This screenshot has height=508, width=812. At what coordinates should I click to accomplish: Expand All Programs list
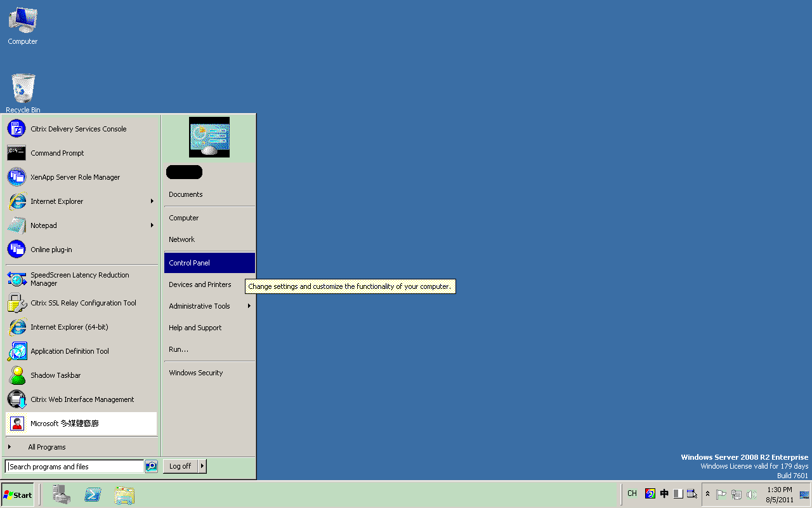tap(81, 447)
